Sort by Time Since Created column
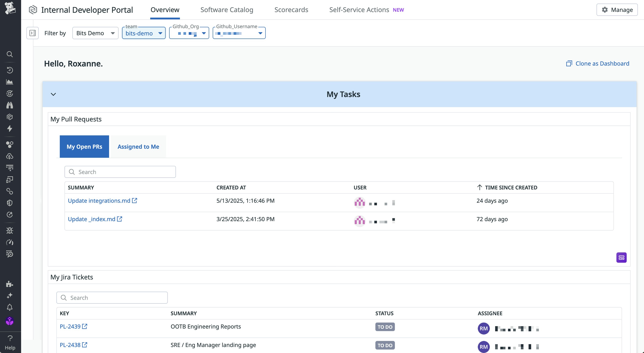The image size is (644, 353). coord(511,188)
